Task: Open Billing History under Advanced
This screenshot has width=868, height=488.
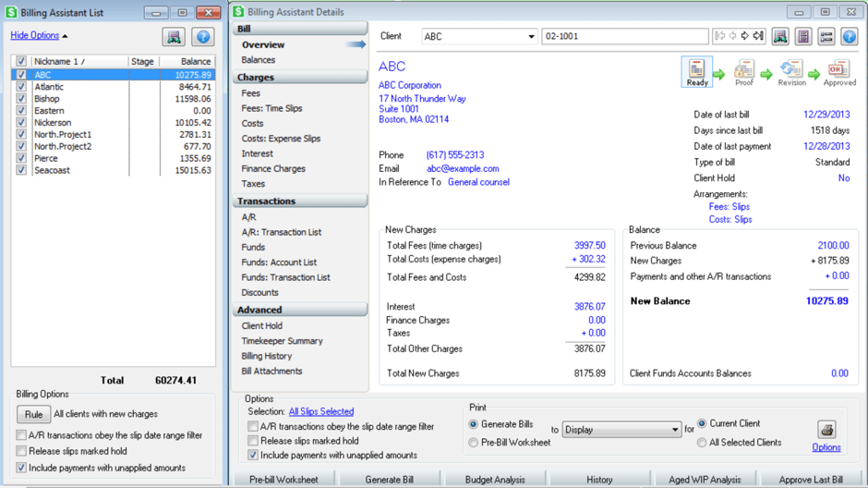Action: click(266, 356)
